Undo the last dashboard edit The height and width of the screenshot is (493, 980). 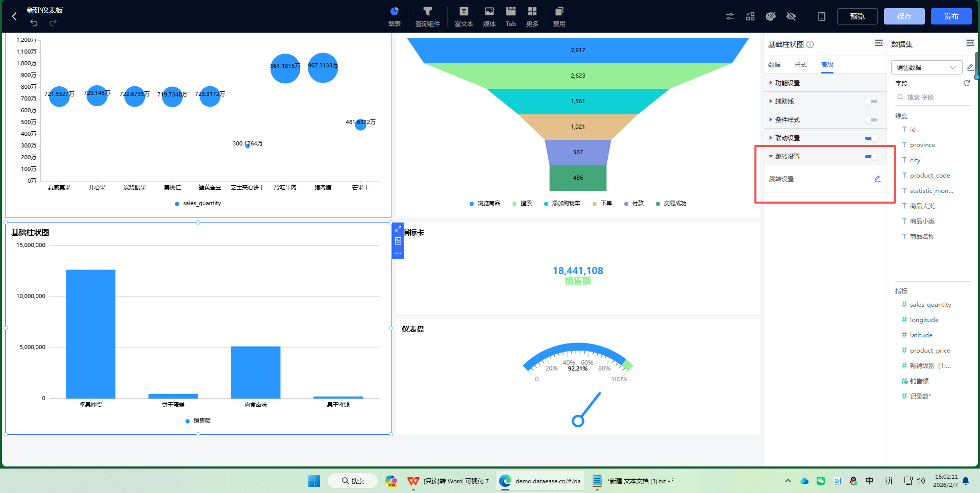pyautogui.click(x=34, y=23)
